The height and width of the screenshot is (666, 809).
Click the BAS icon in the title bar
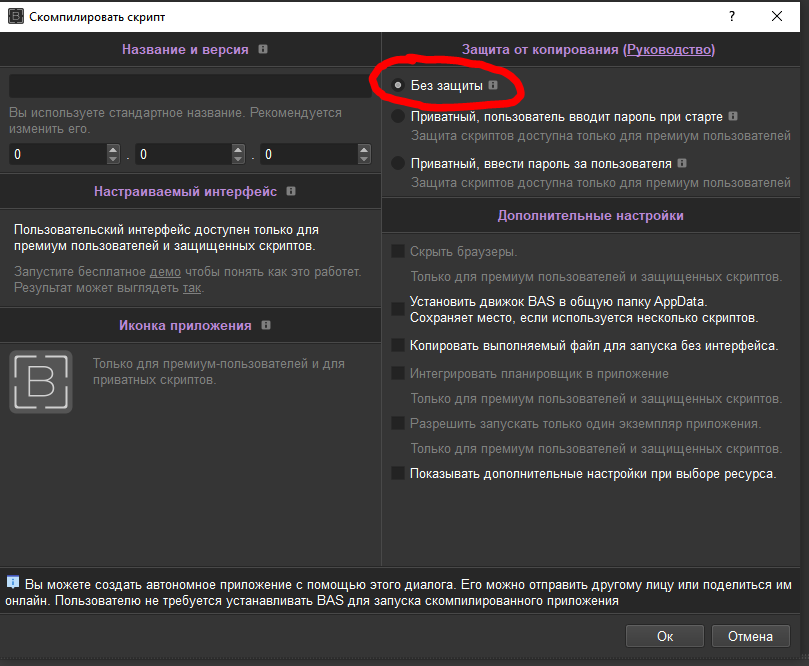pos(16,16)
